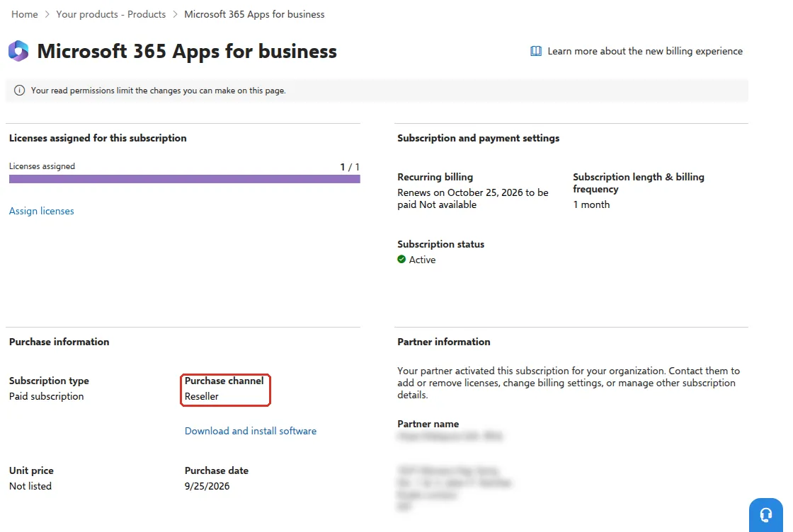Click 'Licenses assigned for this subscription' heading
The image size is (793, 532).
98,138
